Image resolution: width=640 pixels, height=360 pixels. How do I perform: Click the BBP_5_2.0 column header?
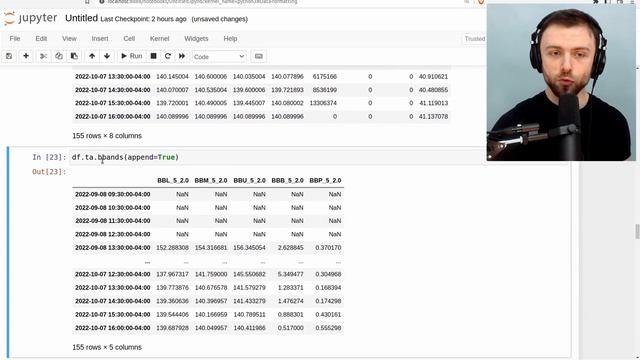pyautogui.click(x=325, y=180)
